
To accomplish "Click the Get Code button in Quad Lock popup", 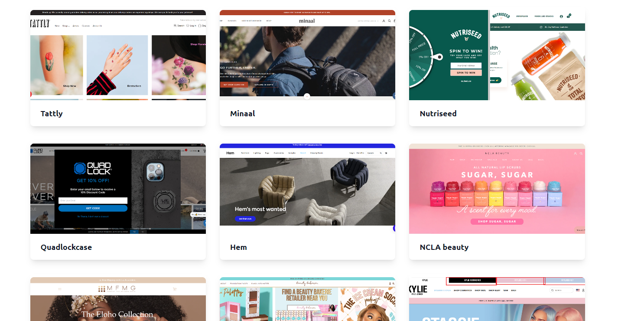I will 93,208.
